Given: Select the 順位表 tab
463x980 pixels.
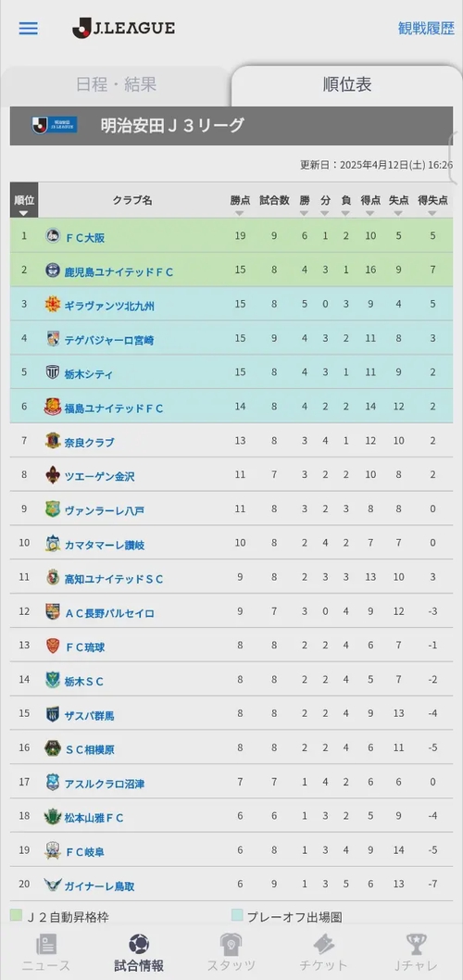Looking at the screenshot, I should click(x=346, y=85).
